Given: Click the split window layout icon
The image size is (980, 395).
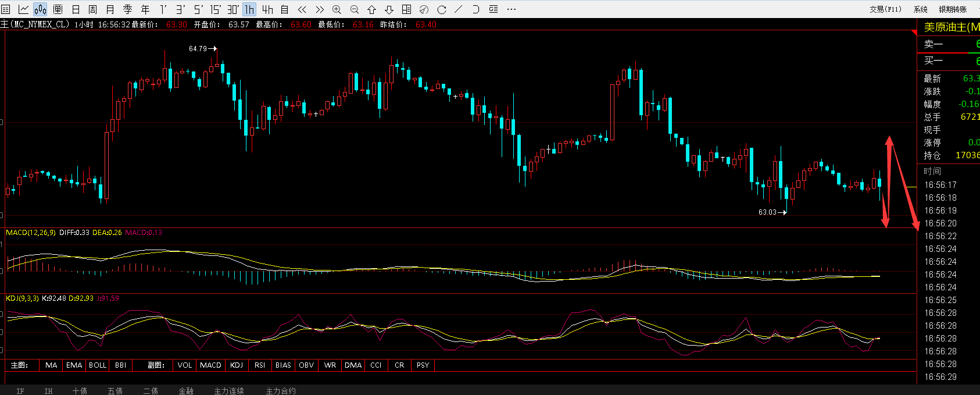Looking at the screenshot, I should tap(406, 9).
